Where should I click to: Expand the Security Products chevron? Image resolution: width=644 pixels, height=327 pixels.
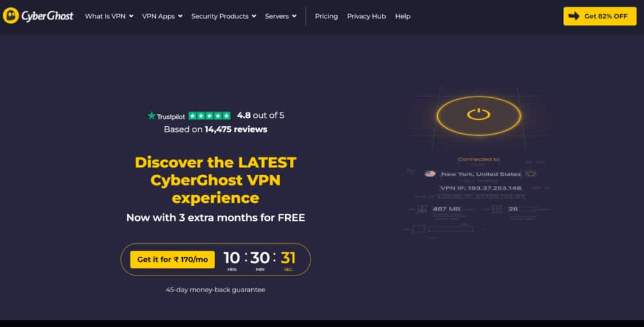coord(254,16)
